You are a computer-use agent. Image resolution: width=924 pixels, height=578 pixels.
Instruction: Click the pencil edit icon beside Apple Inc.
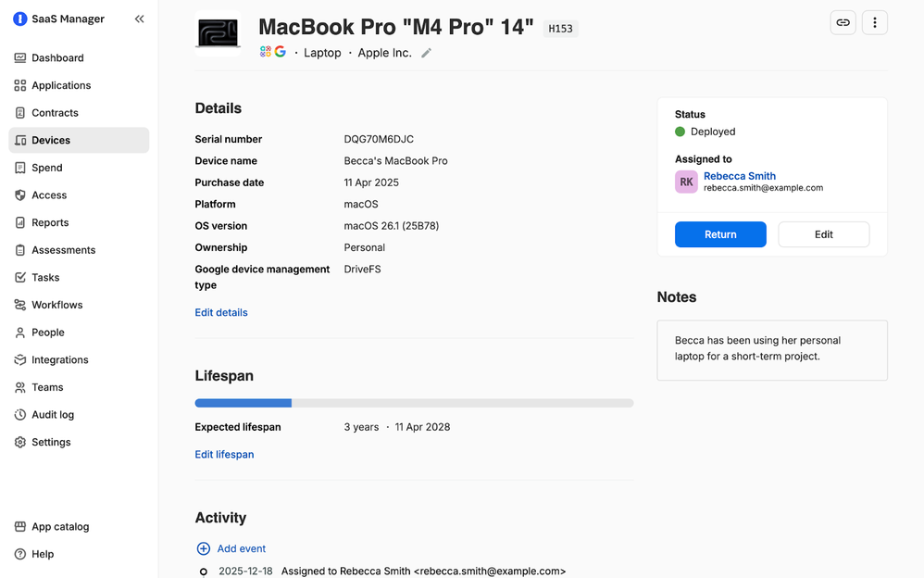coord(426,54)
